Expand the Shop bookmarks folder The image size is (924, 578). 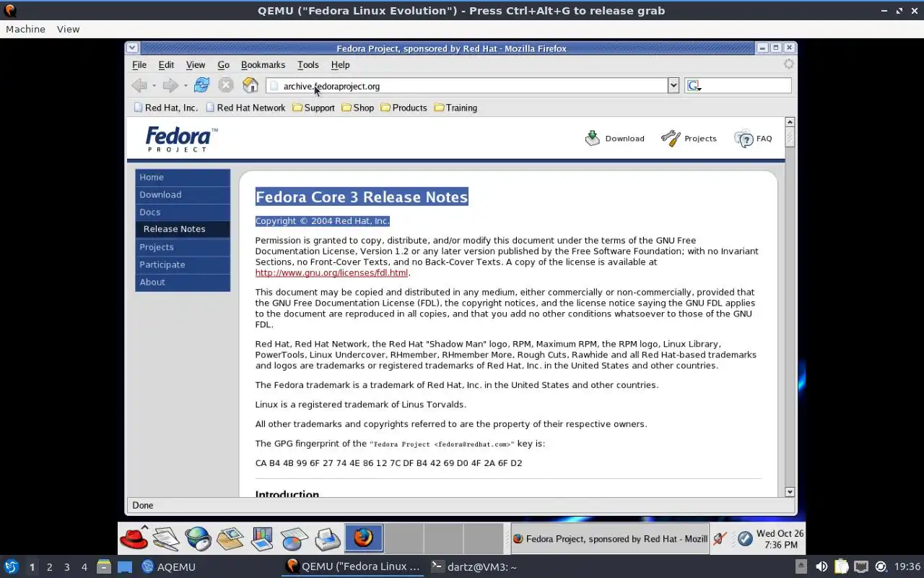357,108
